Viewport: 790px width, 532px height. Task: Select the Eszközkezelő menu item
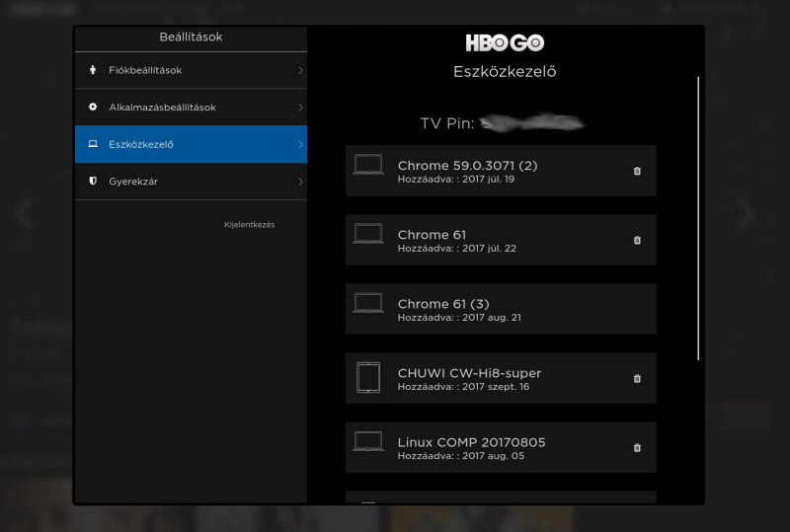click(191, 144)
